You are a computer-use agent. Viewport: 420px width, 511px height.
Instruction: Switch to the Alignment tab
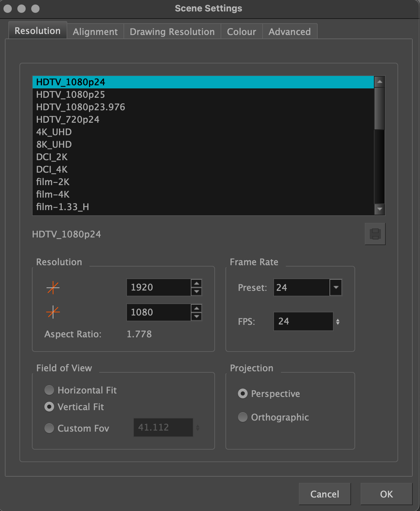[x=95, y=32]
